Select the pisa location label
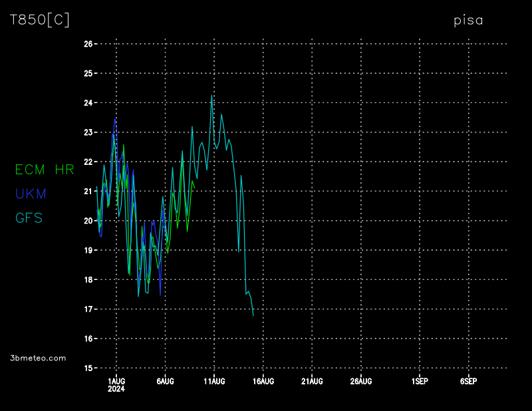This screenshot has width=532, height=411. point(468,20)
